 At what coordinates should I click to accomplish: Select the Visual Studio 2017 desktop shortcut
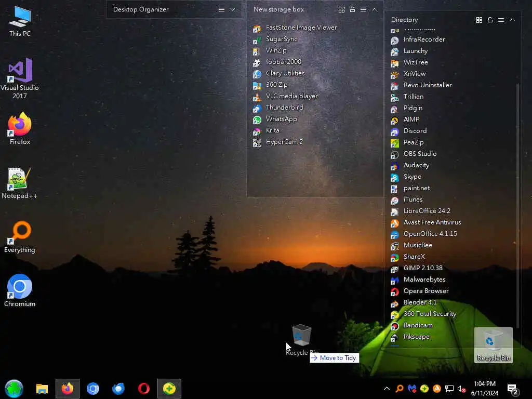pyautogui.click(x=20, y=78)
